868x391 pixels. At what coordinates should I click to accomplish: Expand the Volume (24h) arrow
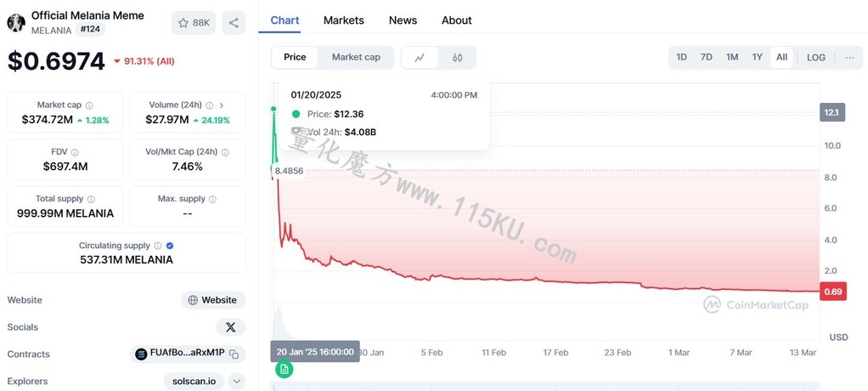(x=222, y=105)
